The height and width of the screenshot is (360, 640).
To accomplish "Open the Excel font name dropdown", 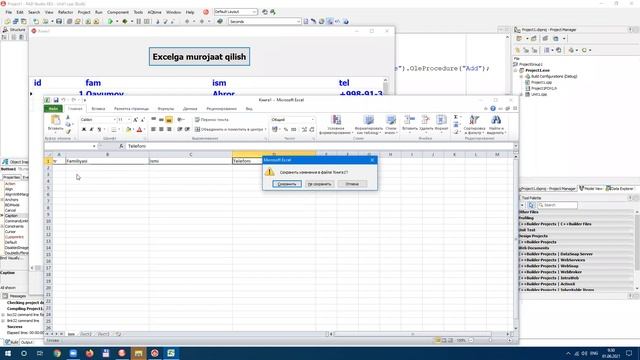I will pyautogui.click(x=114, y=120).
